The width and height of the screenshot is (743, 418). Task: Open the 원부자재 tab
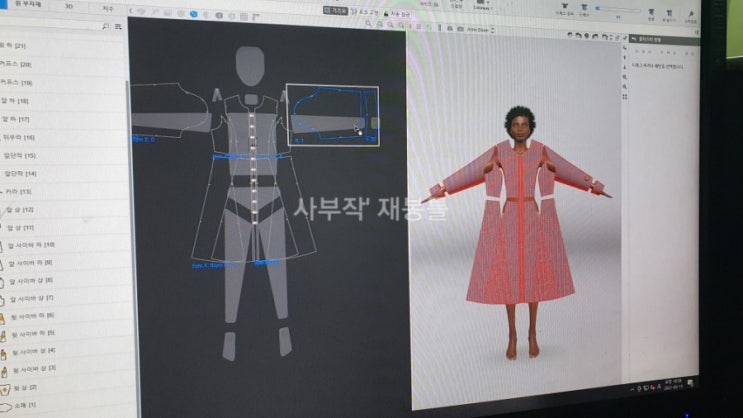pos(28,4)
